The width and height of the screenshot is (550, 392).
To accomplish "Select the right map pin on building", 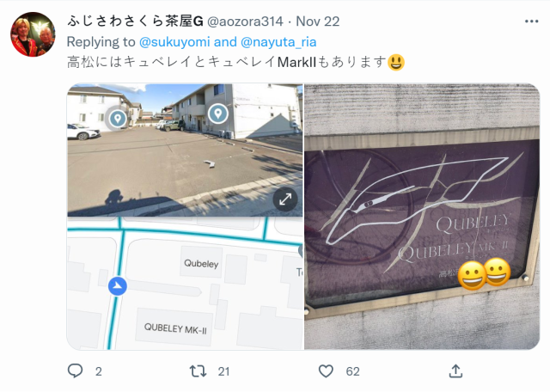I will pyautogui.click(x=217, y=113).
